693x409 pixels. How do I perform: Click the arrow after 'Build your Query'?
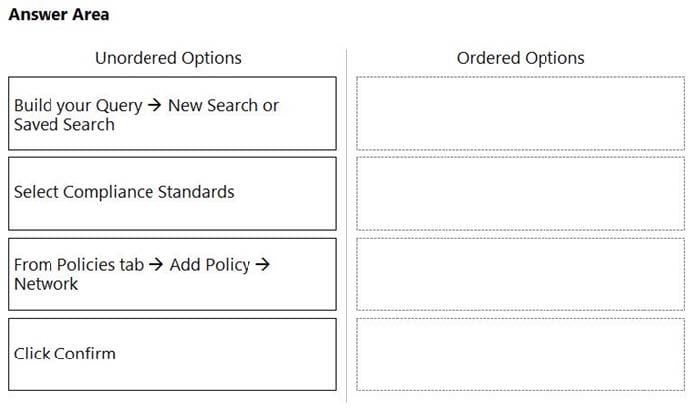pyautogui.click(x=155, y=105)
